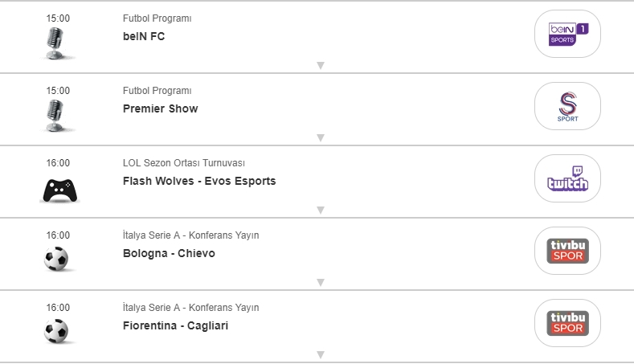Click Tivibu Spor logo for Bologna match

pyautogui.click(x=567, y=251)
